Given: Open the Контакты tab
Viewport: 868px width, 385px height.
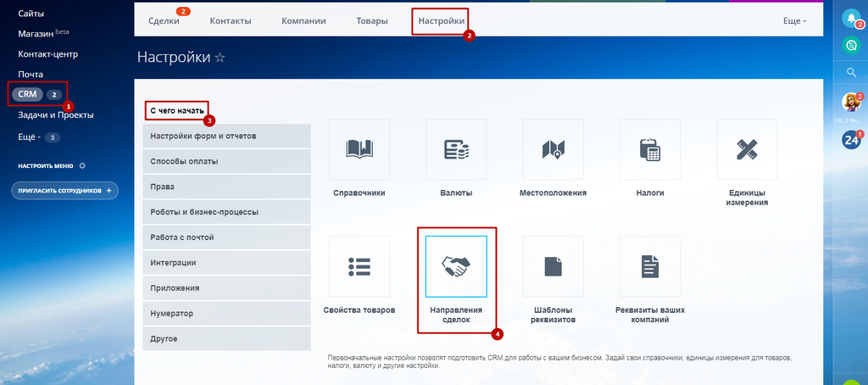Looking at the screenshot, I should click(x=231, y=21).
